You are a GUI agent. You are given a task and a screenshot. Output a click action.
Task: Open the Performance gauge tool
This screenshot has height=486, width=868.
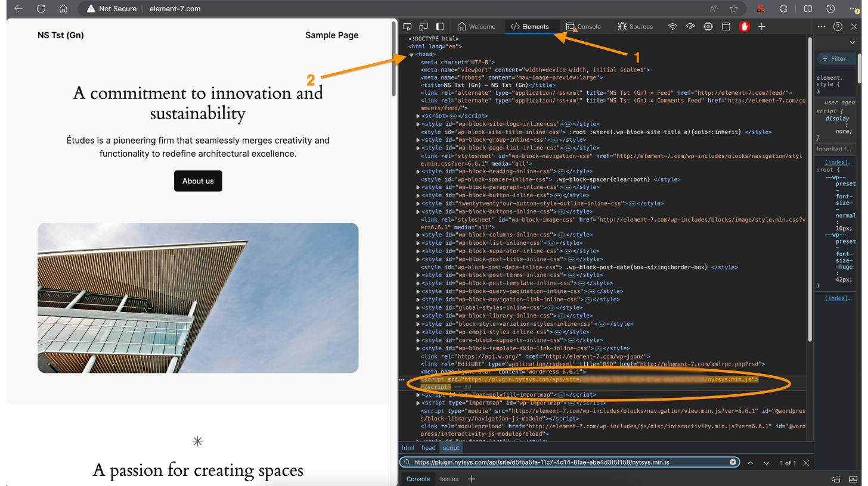pyautogui.click(x=690, y=27)
